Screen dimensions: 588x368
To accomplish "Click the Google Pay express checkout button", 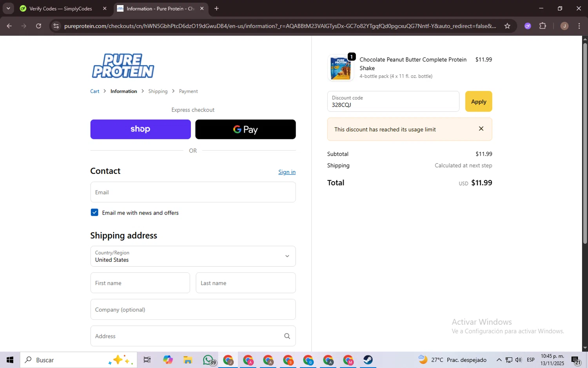I will pyautogui.click(x=245, y=129).
